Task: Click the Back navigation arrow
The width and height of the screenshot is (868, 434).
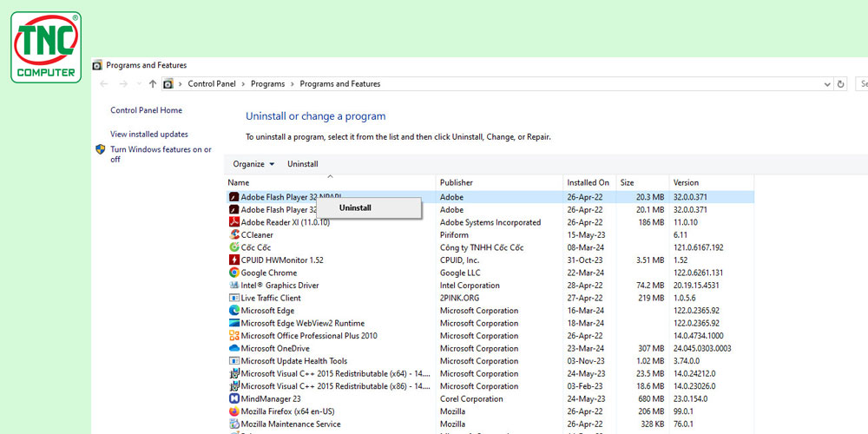Action: click(103, 84)
